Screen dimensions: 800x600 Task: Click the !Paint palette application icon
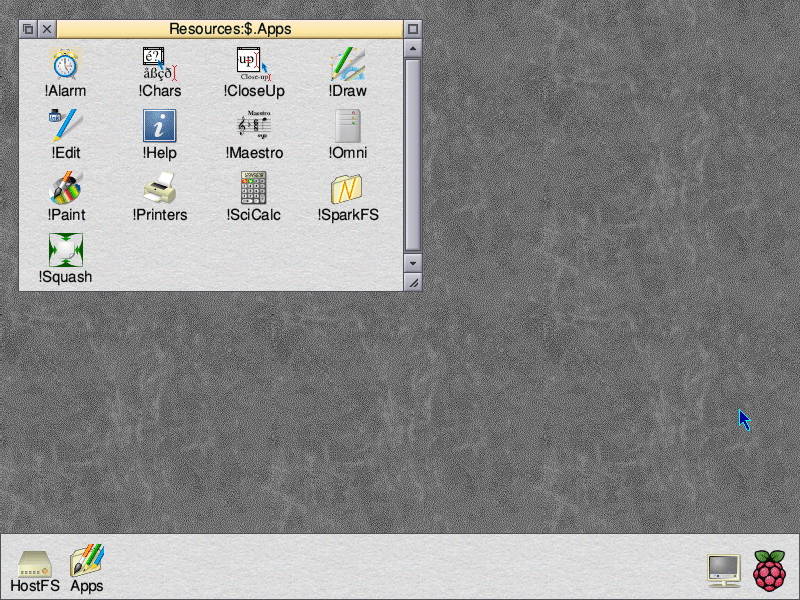[65, 188]
